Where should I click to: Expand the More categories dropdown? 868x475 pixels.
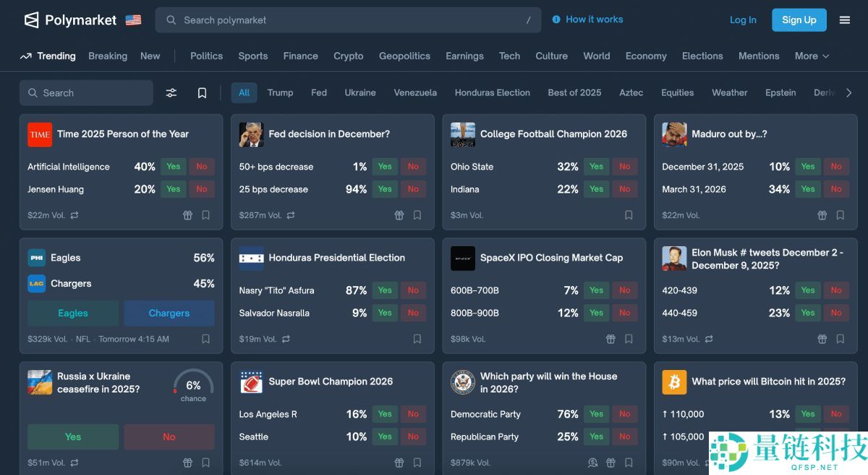click(x=812, y=56)
